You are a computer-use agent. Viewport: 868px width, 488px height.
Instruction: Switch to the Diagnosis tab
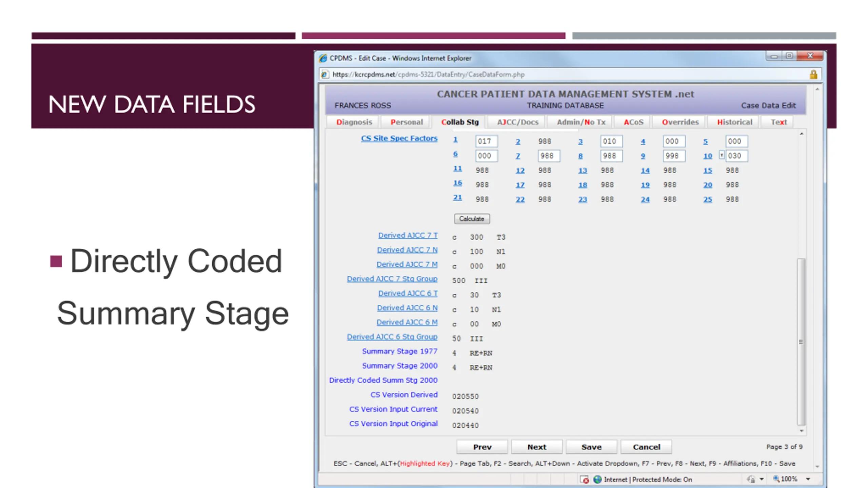(354, 122)
